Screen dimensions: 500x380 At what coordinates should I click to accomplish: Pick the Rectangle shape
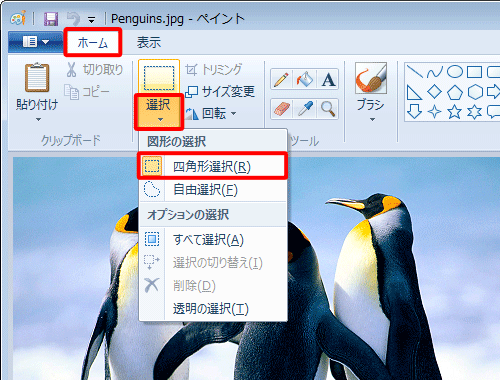tap(474, 72)
